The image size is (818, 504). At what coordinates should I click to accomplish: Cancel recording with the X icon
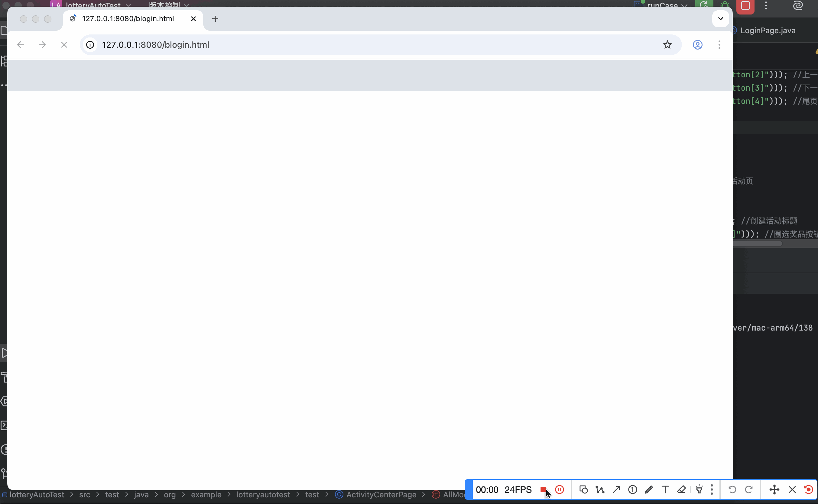pos(792,490)
